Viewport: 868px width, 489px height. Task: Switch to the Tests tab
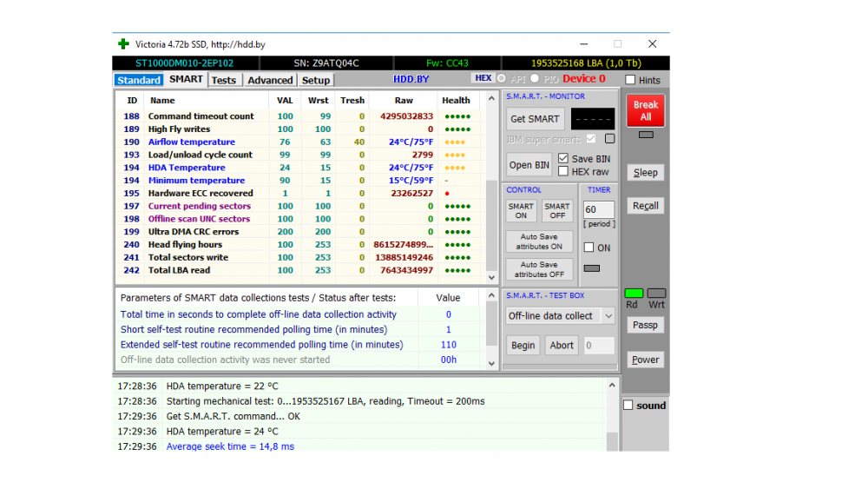pos(224,80)
